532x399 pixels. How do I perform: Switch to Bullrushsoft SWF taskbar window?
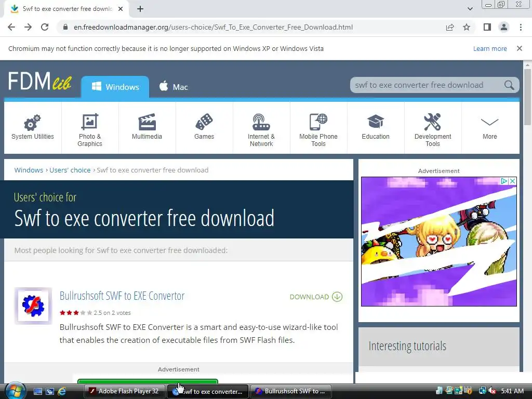[291, 391]
